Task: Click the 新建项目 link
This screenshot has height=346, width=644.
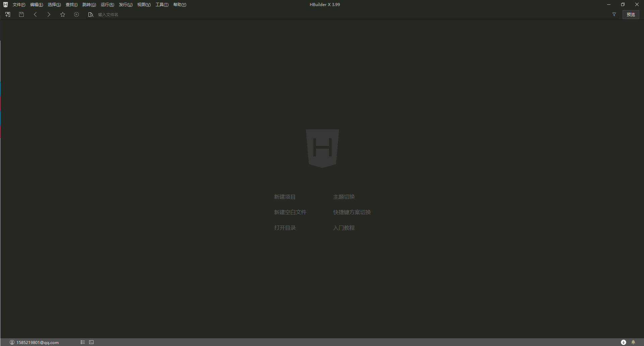Action: click(285, 197)
